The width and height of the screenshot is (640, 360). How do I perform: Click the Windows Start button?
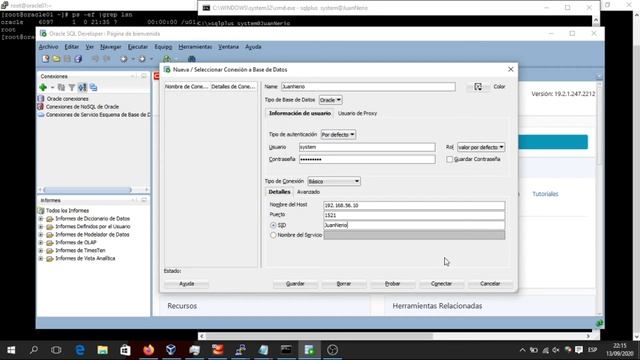[11, 350]
